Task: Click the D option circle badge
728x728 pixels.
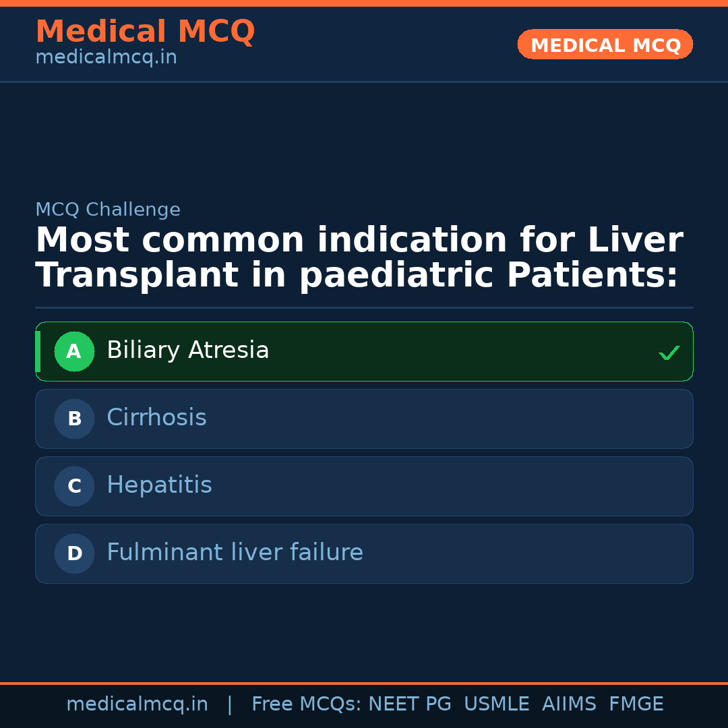Action: coord(74,553)
